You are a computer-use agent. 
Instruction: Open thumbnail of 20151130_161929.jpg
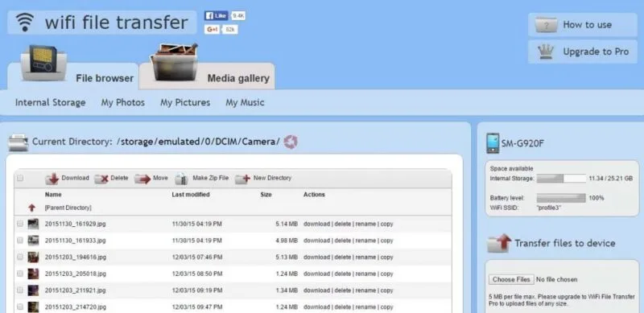33,224
